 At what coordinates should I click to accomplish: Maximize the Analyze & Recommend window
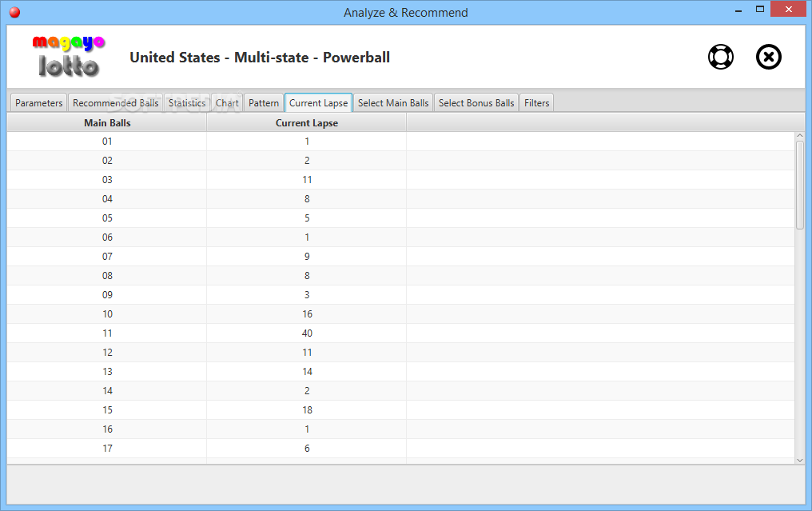tap(760, 10)
